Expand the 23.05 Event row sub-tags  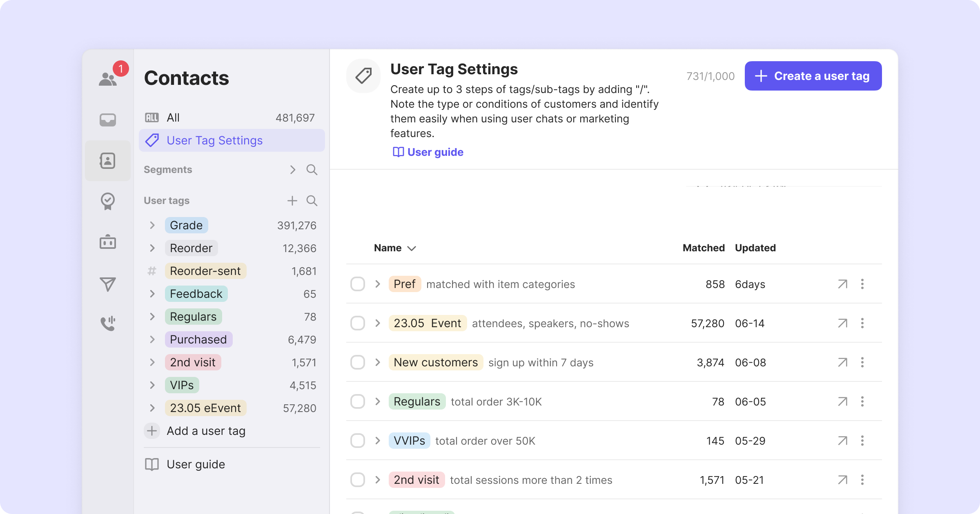[378, 323]
